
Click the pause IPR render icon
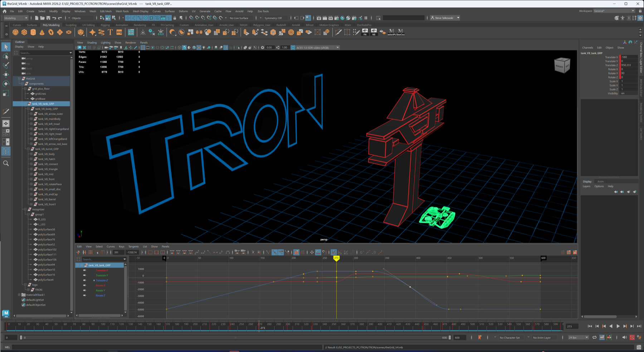(366, 18)
